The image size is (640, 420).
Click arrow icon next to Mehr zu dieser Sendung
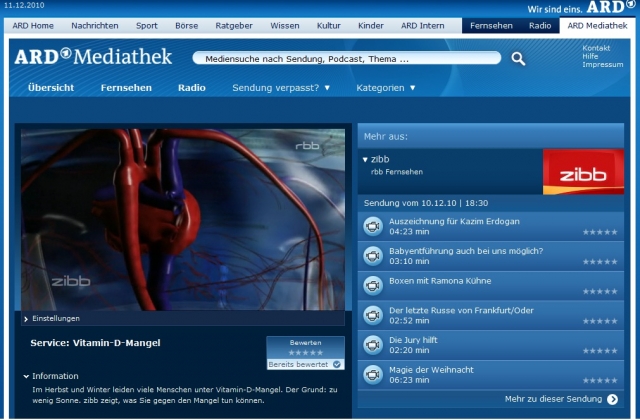pyautogui.click(x=612, y=399)
